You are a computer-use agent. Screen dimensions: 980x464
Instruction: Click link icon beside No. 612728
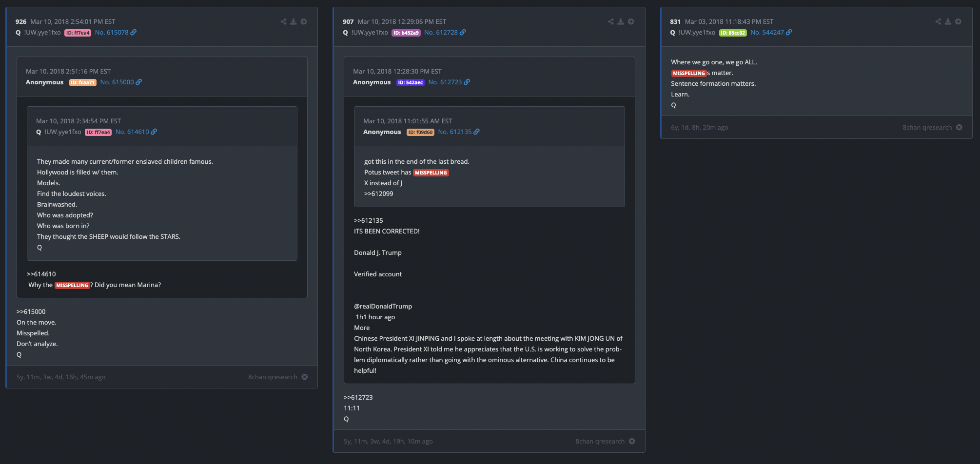point(463,32)
